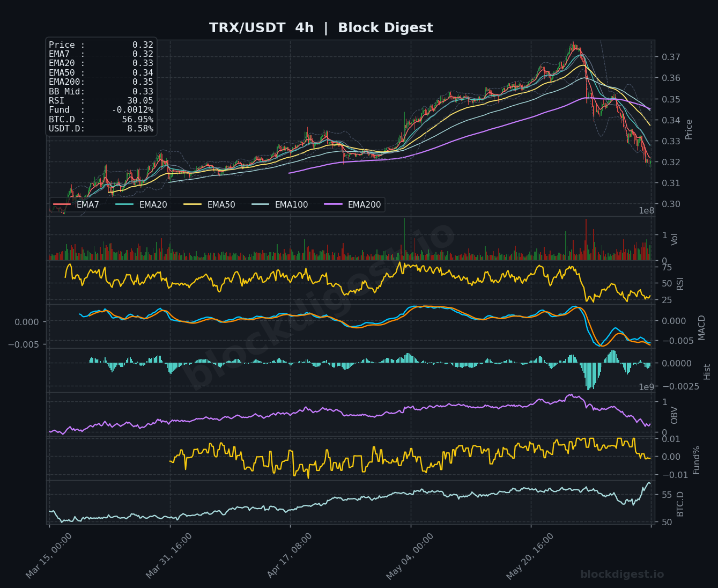
Task: Click the Fund% -0.01 axis tick
Action: (675, 475)
